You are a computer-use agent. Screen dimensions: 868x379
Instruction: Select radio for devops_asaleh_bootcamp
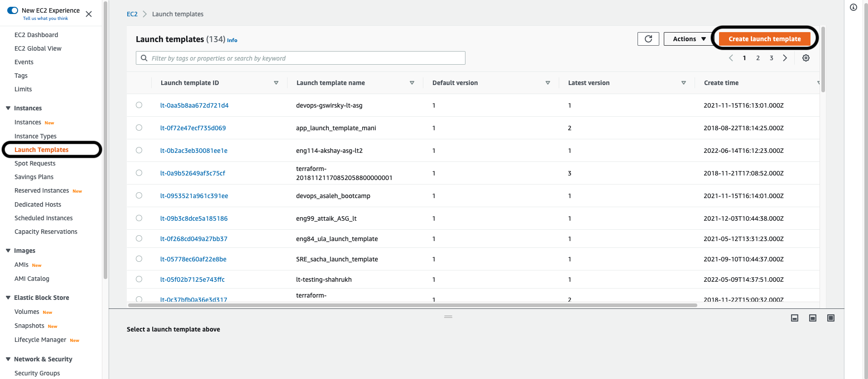pyautogui.click(x=139, y=195)
